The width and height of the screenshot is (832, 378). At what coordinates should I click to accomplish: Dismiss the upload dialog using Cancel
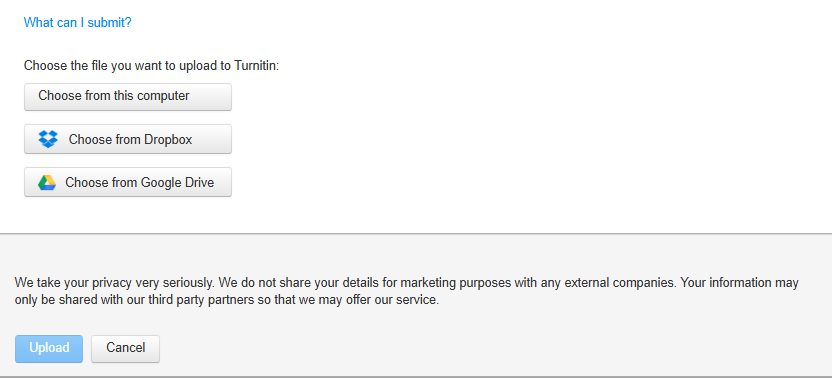tap(125, 348)
